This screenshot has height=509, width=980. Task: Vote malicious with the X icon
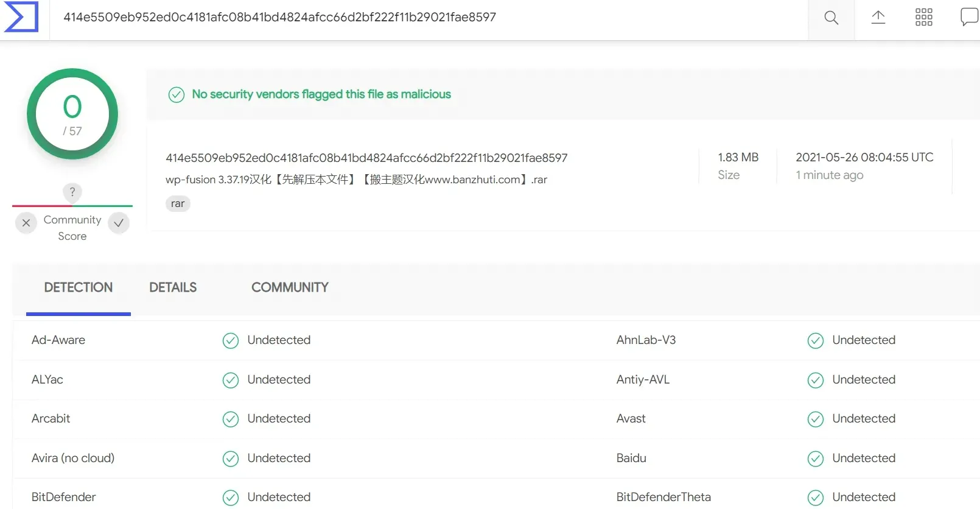[26, 223]
